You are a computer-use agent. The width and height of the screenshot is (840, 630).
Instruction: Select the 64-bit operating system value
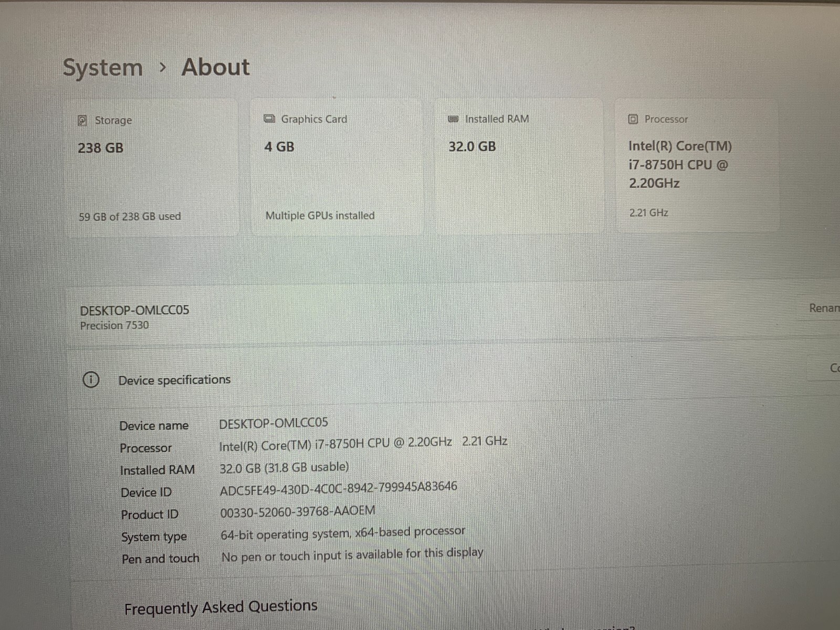pyautogui.click(x=343, y=533)
